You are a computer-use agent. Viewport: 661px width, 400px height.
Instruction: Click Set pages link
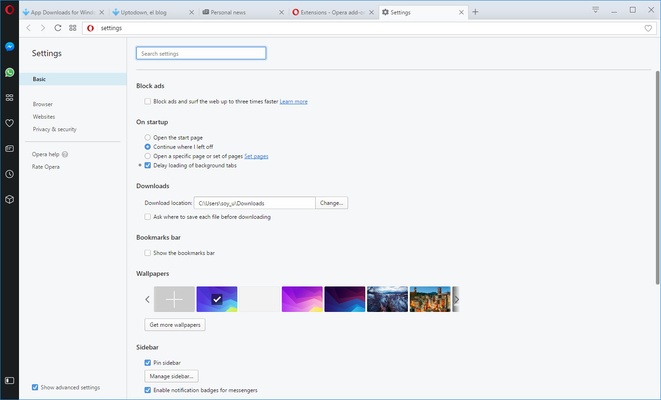256,156
